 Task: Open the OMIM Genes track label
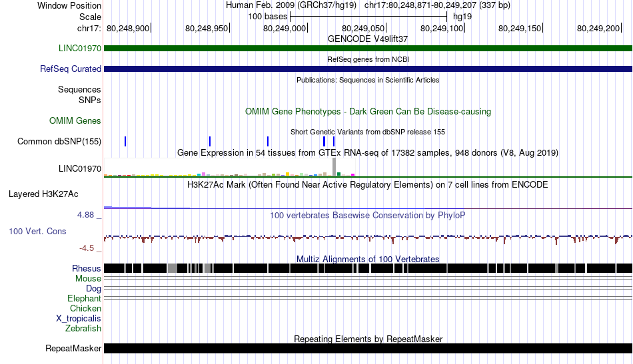(x=75, y=121)
